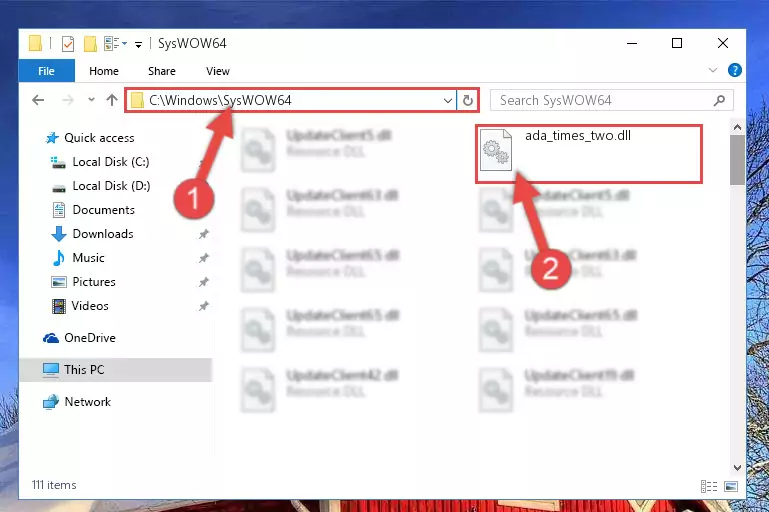The width and height of the screenshot is (769, 512).
Task: Click the pin icon next to Downloads
Action: (204, 234)
